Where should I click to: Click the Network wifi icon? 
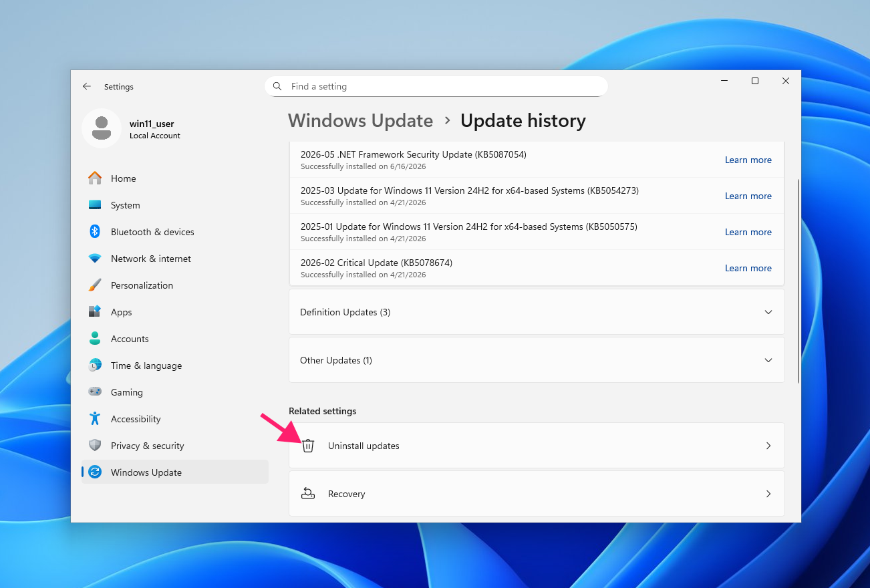point(95,259)
